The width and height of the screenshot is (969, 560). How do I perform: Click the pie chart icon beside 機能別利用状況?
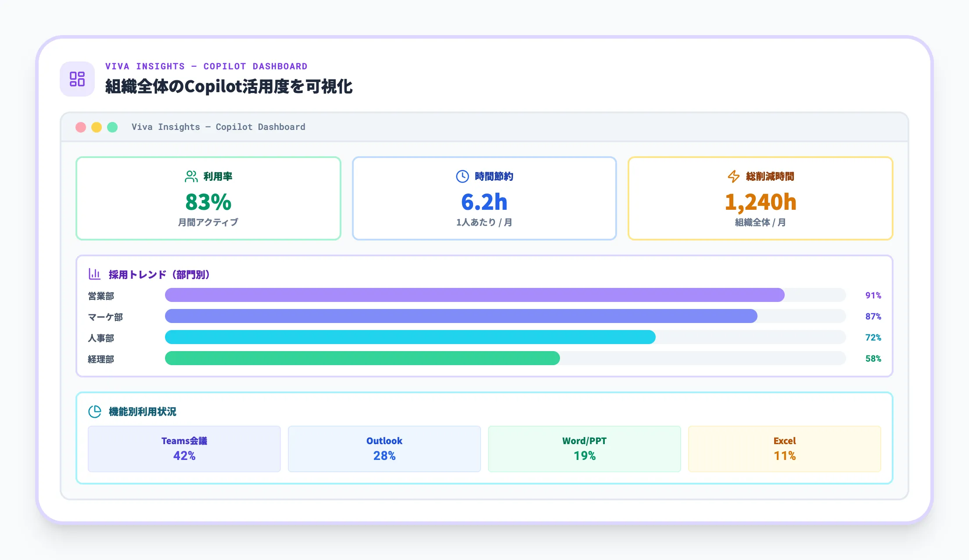[95, 412]
